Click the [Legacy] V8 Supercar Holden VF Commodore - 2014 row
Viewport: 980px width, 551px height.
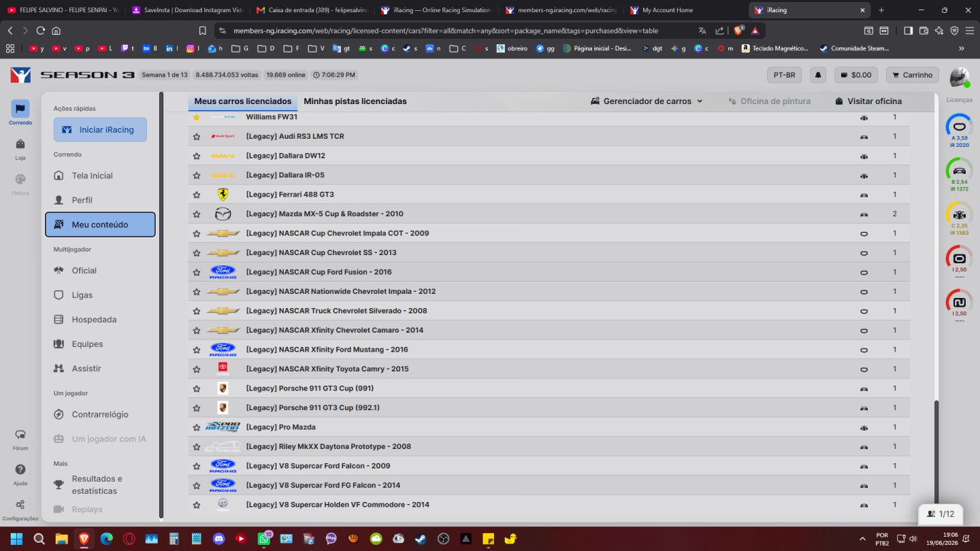549,505
